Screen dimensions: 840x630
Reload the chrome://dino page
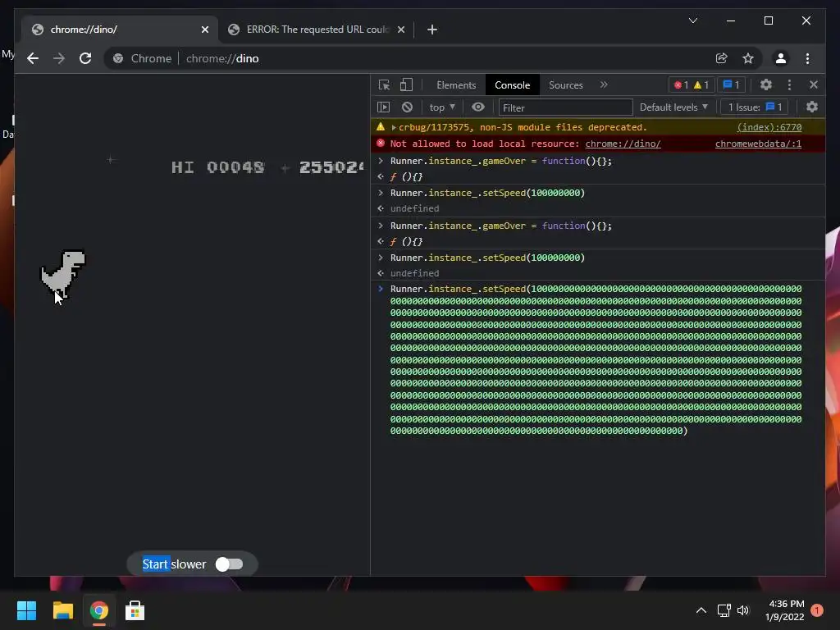(x=85, y=58)
